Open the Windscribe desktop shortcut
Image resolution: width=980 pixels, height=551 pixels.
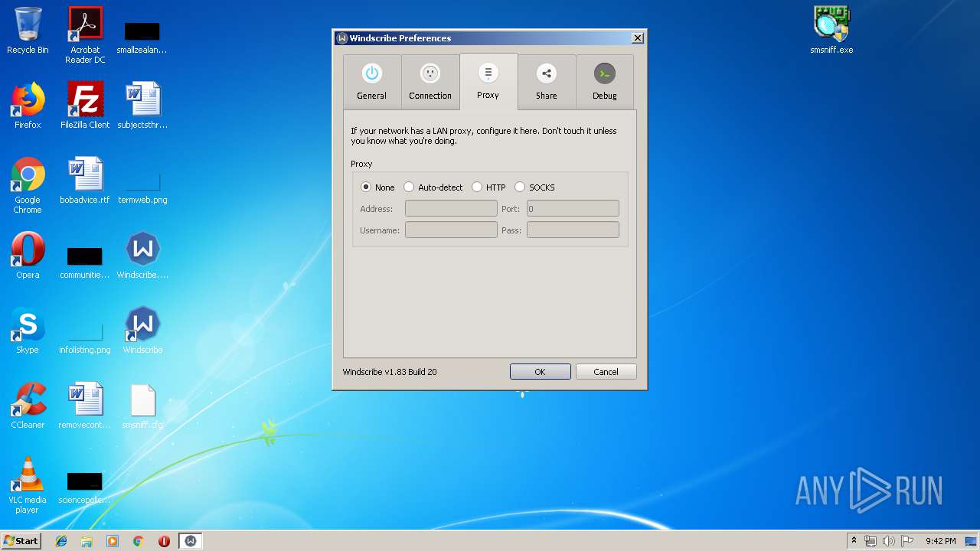point(142,330)
